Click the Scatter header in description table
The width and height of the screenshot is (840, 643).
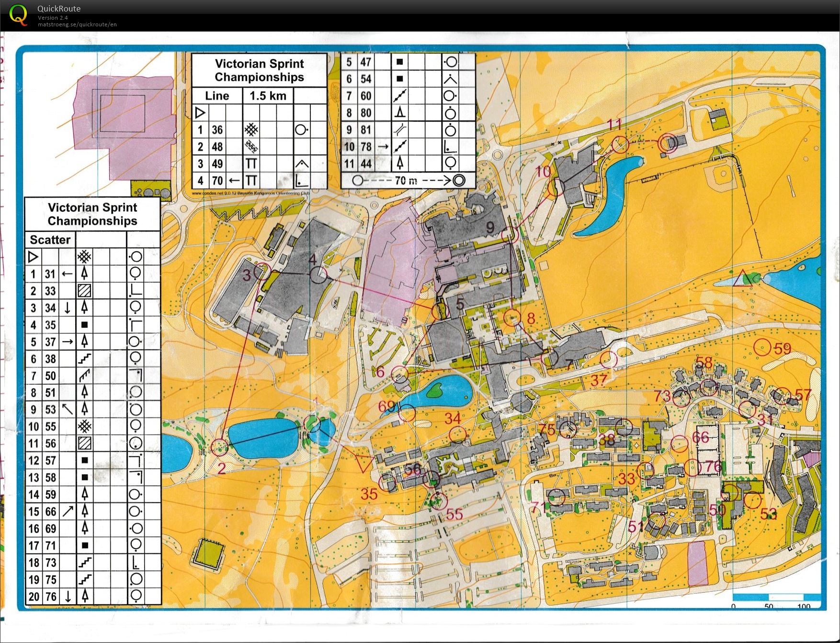click(x=50, y=240)
